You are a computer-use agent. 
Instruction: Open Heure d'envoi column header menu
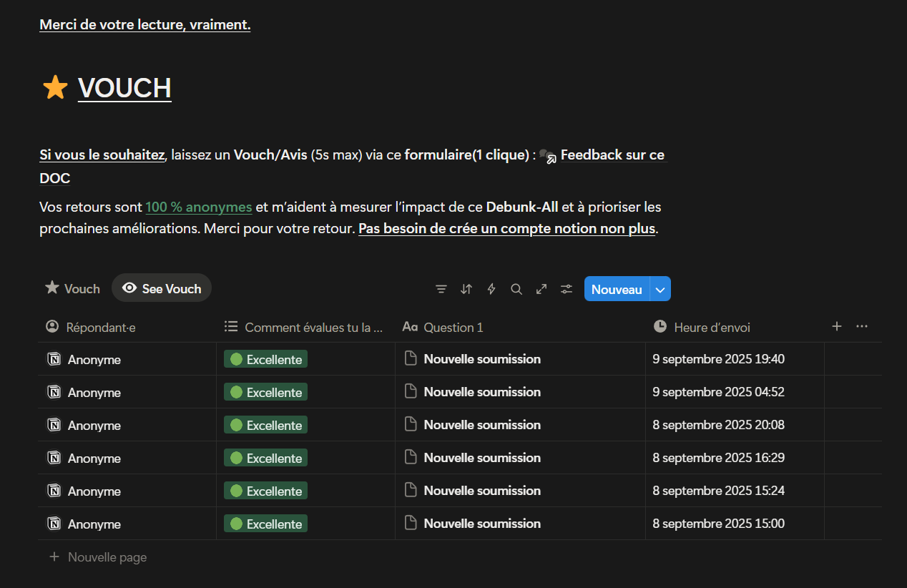[712, 327]
